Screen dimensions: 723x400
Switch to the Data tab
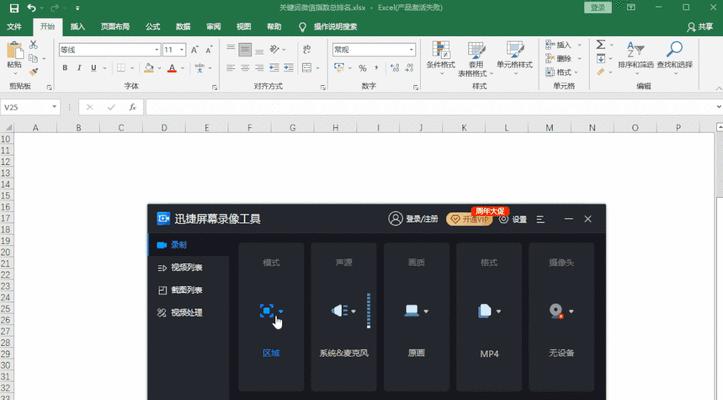pyautogui.click(x=183, y=27)
